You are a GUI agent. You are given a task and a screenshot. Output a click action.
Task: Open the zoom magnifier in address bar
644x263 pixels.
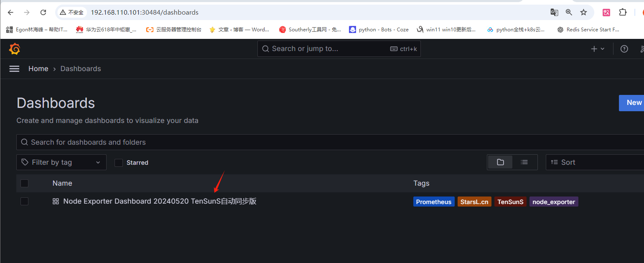coord(569,13)
